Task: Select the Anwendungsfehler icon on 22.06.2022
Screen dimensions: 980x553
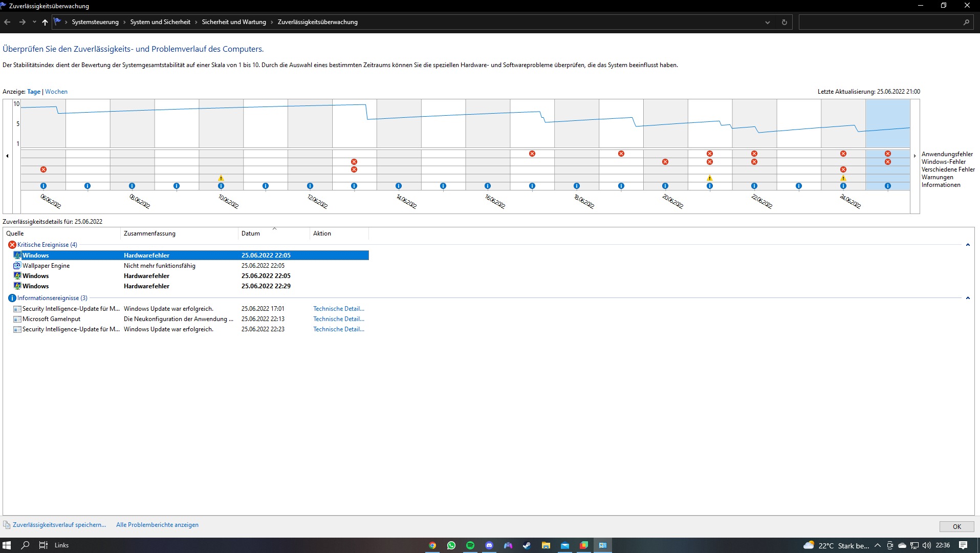Action: 754,154
